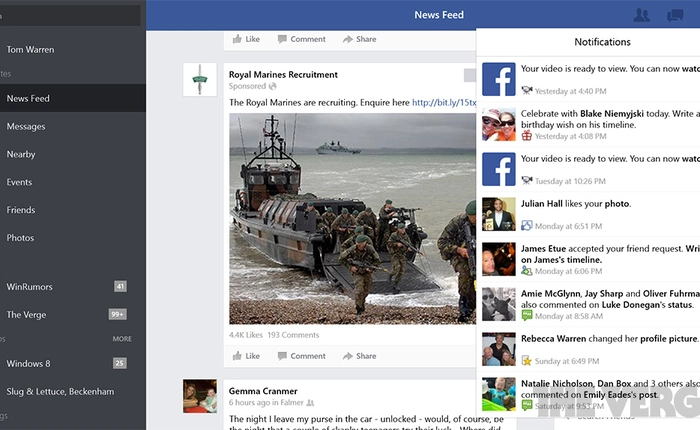This screenshot has width=700, height=430.
Task: Open Blake Niemyjski birthday notification
Action: (588, 124)
